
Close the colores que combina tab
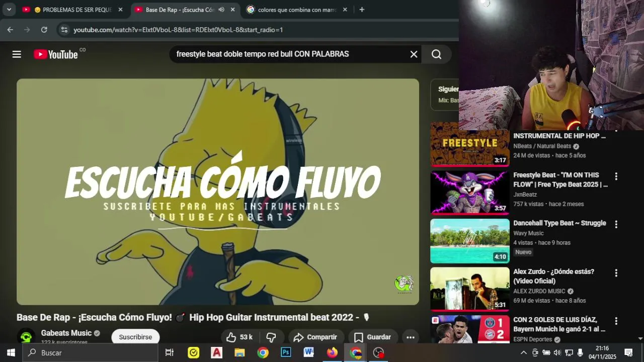[345, 10]
